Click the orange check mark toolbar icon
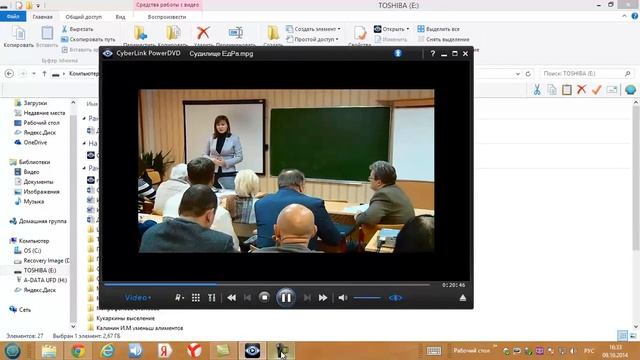The height and width of the screenshot is (360, 640). tap(596, 90)
